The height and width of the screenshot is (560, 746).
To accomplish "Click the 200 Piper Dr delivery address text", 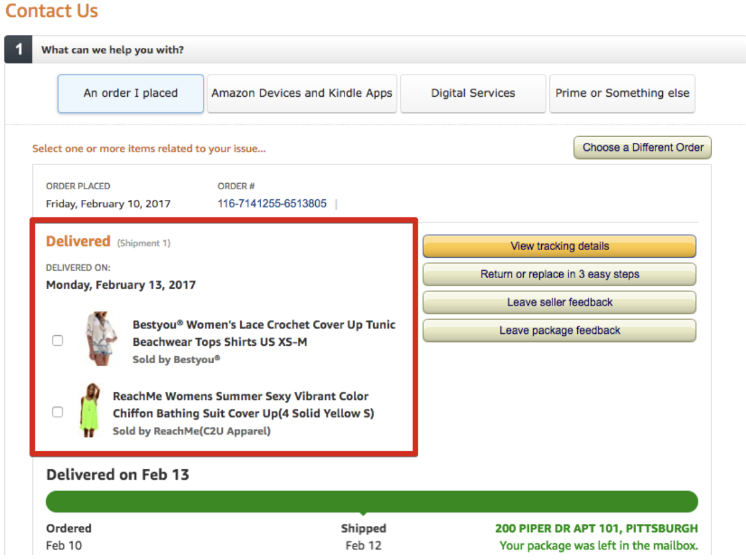I will 596,529.
